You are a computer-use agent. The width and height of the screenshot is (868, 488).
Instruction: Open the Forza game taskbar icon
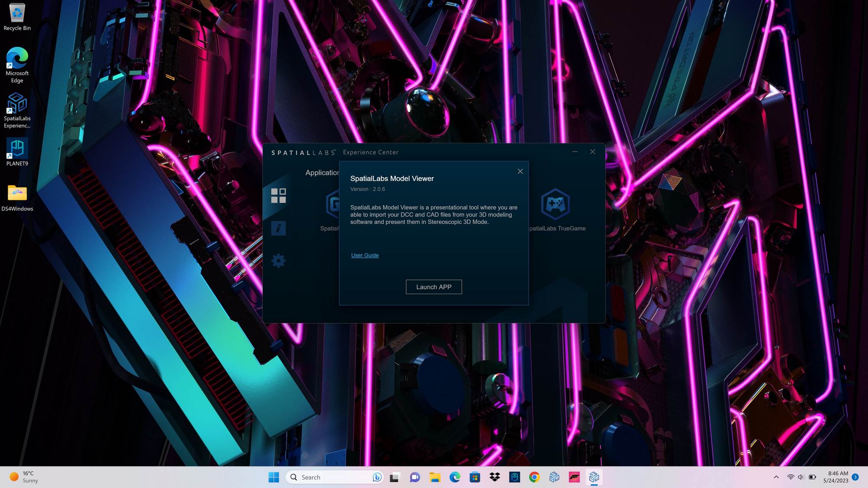point(574,477)
